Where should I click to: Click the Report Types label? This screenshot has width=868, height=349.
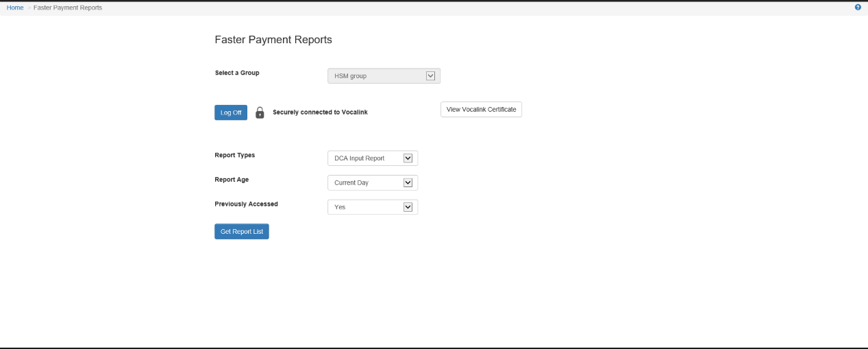coord(234,155)
